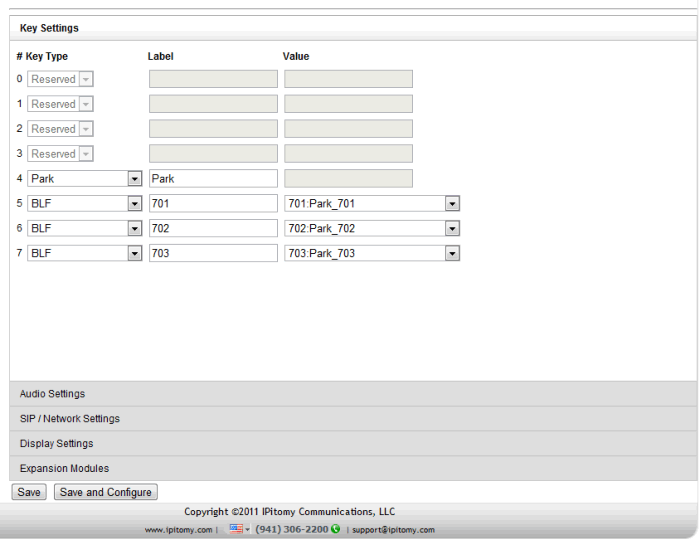Expand the Display Settings section
700x540 pixels.
(353, 444)
